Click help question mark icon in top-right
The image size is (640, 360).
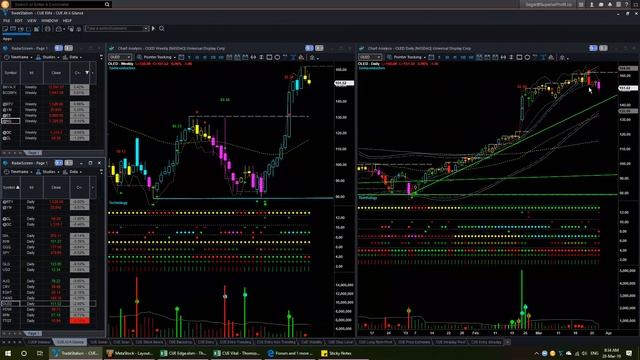click(626, 4)
